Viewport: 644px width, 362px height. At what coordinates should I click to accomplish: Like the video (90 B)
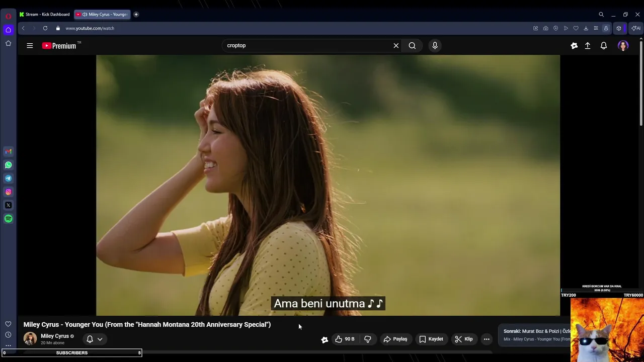(345, 339)
